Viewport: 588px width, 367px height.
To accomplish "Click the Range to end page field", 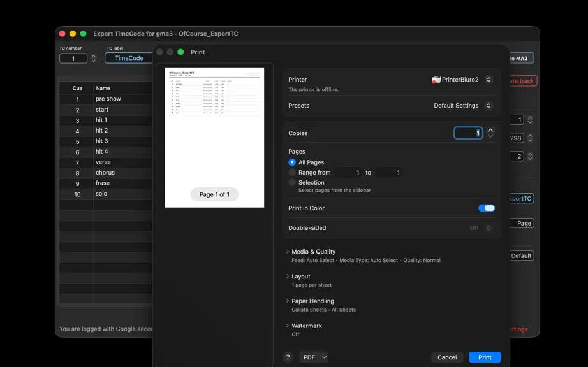I will click(x=388, y=172).
